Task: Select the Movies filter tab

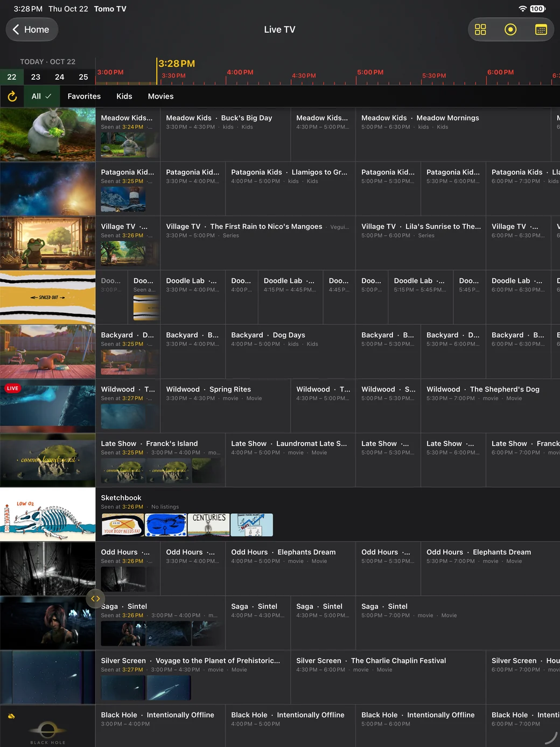Action: [160, 96]
